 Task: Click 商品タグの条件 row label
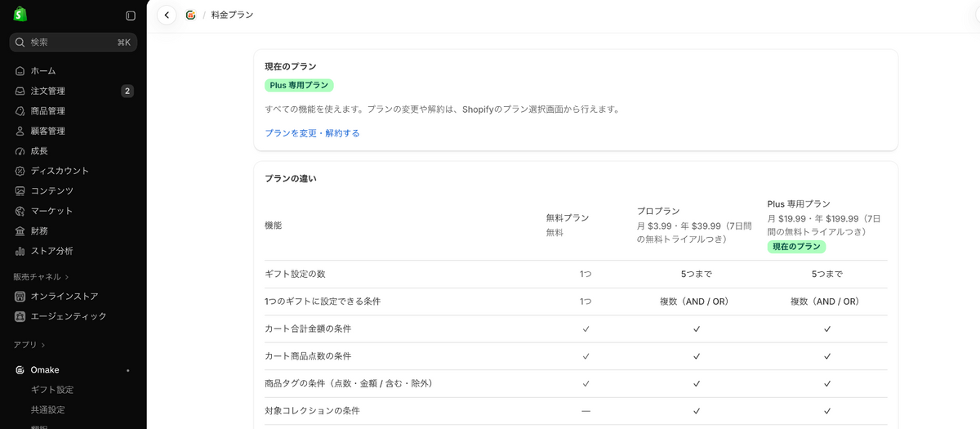[349, 383]
